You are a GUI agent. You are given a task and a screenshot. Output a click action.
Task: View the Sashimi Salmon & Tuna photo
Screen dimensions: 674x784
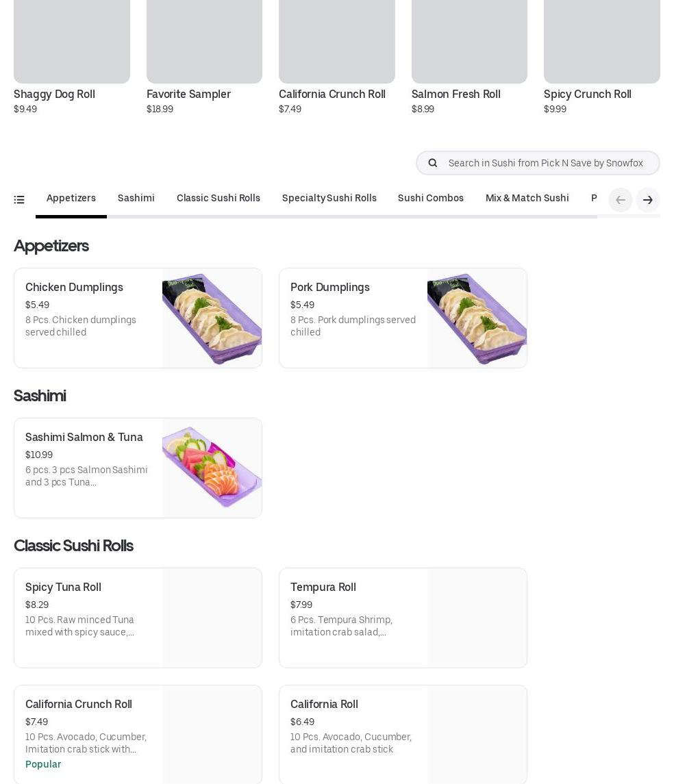(x=212, y=468)
